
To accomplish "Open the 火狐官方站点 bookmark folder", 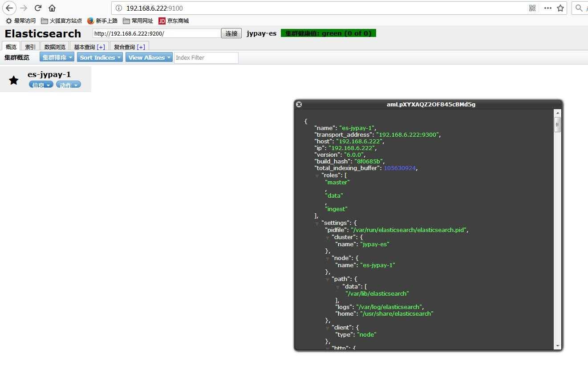I will point(61,21).
